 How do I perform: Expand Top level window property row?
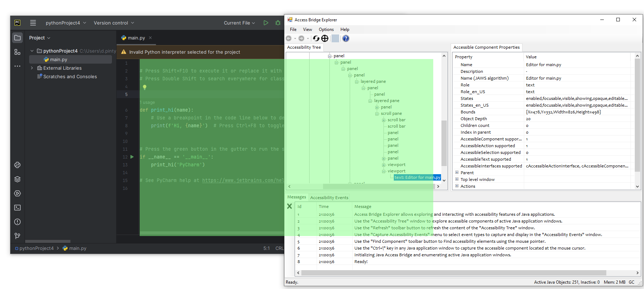(x=457, y=179)
